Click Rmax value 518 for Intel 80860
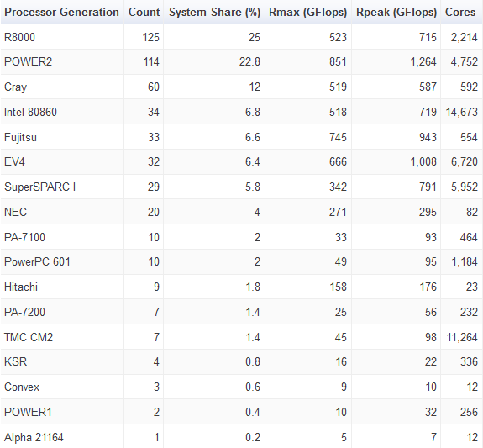 point(338,112)
